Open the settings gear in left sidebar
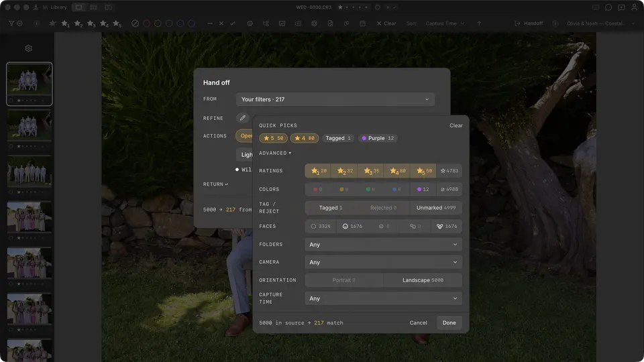 tap(28, 48)
